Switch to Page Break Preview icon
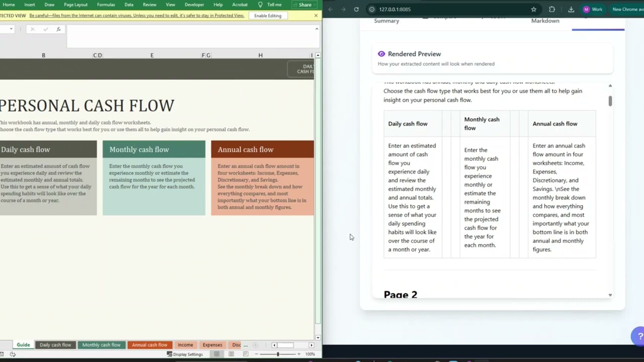644x362 pixels. tap(246, 354)
